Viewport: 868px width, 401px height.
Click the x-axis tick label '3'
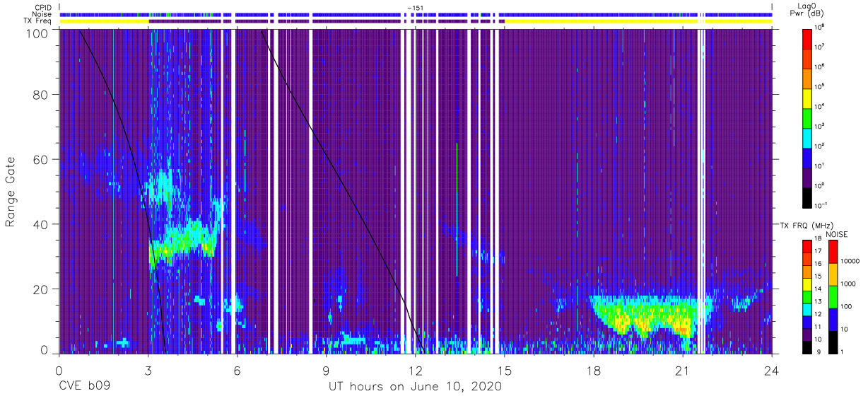(148, 370)
